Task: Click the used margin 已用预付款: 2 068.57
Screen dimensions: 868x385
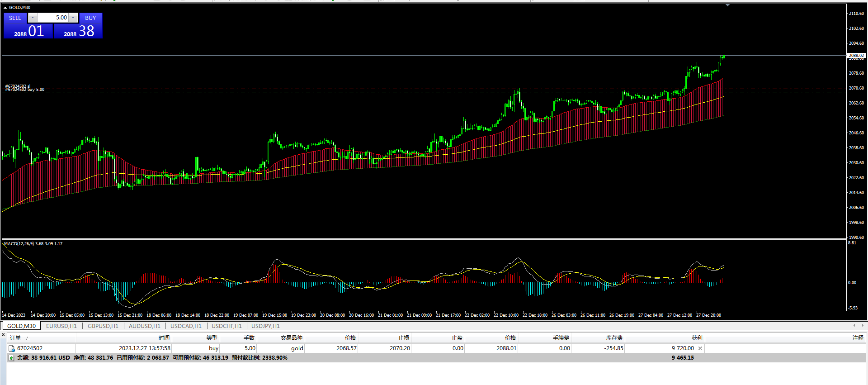Action: click(x=143, y=358)
